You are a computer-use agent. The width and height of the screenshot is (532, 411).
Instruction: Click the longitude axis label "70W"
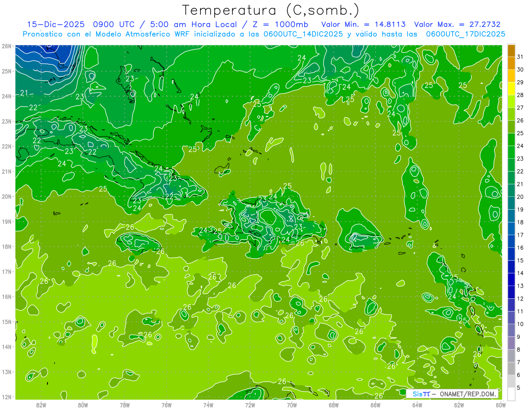[x=292, y=405]
